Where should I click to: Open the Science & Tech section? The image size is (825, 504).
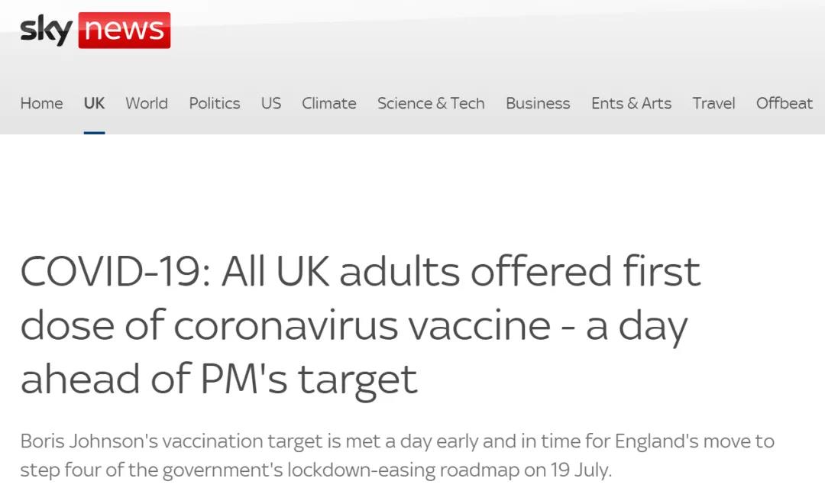pos(431,103)
